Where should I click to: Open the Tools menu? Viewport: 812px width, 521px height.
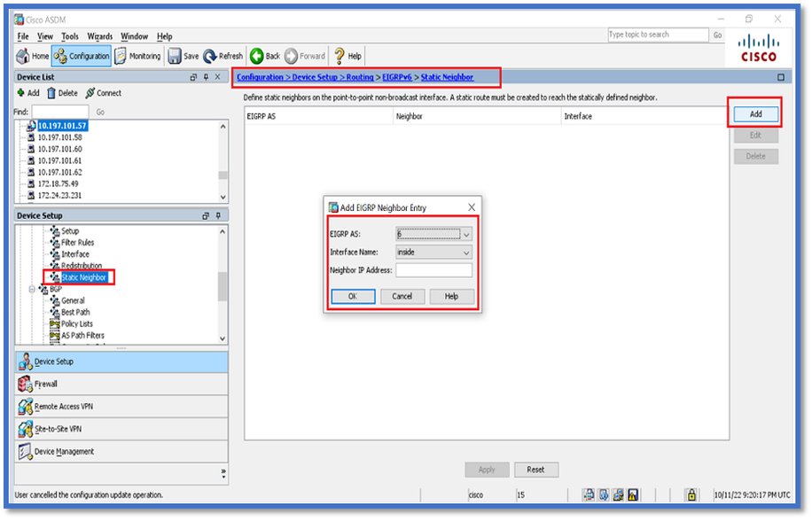[70, 36]
